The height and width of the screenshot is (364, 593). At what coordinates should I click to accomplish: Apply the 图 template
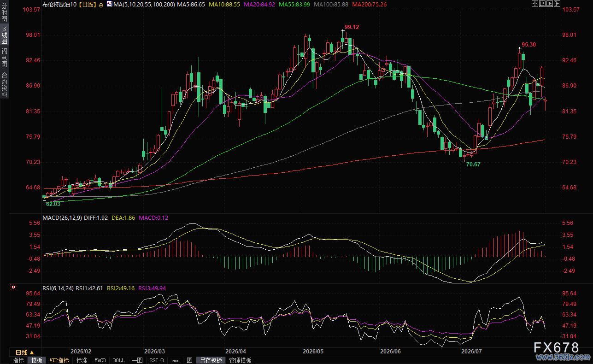tap(190, 360)
